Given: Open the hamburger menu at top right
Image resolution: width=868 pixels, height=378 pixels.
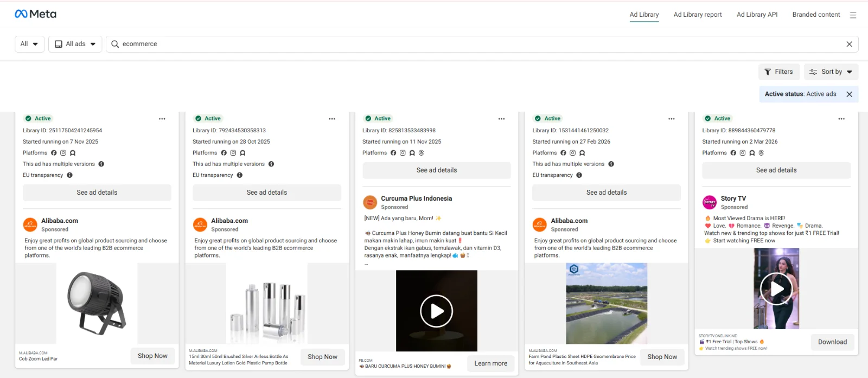Looking at the screenshot, I should pyautogui.click(x=853, y=15).
